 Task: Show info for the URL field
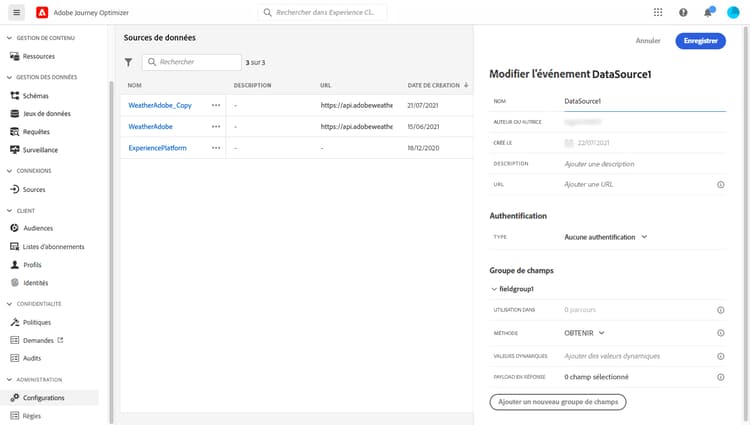point(720,185)
